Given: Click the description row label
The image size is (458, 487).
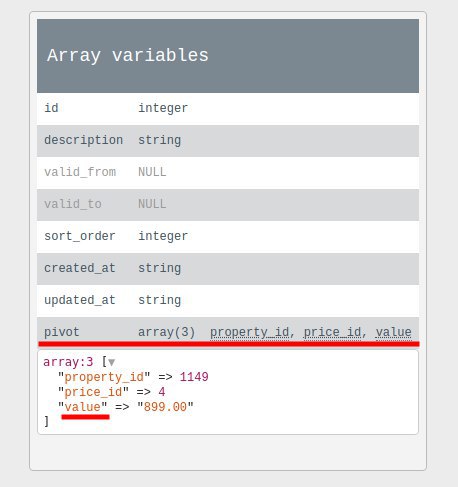Looking at the screenshot, I should tap(84, 140).
